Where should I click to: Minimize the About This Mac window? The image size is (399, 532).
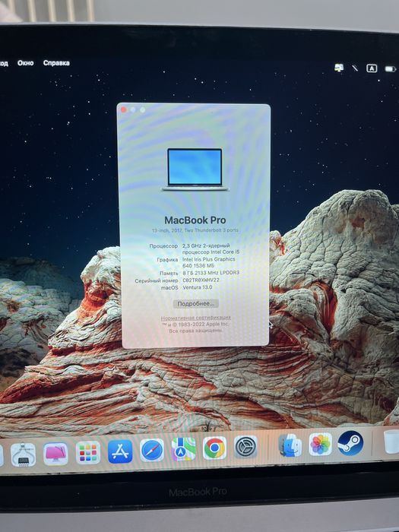pos(133,109)
